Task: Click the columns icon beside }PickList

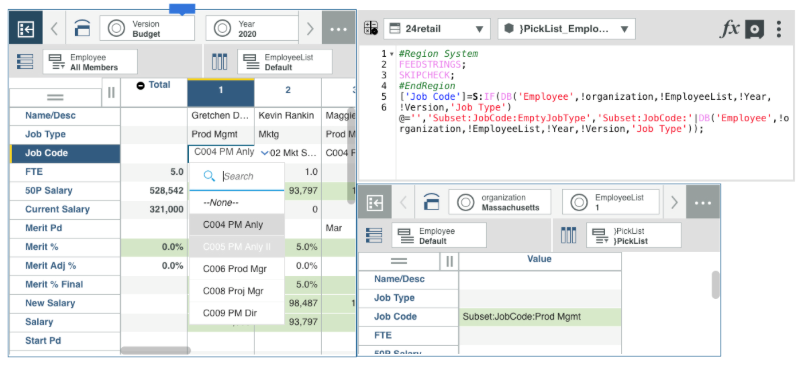Action: (x=569, y=235)
